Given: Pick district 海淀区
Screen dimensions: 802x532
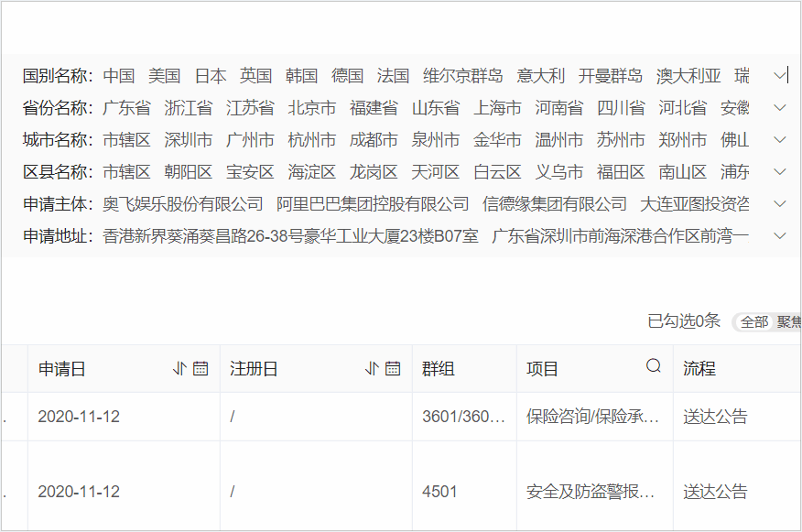Looking at the screenshot, I should (312, 172).
